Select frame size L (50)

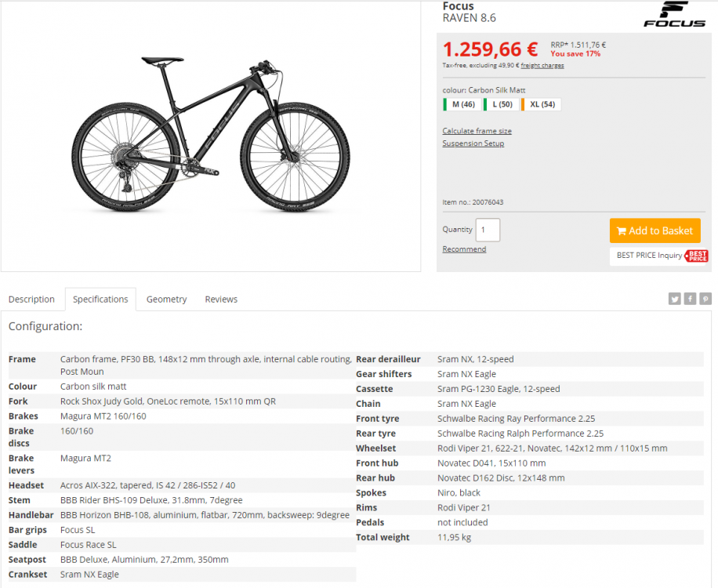click(499, 104)
